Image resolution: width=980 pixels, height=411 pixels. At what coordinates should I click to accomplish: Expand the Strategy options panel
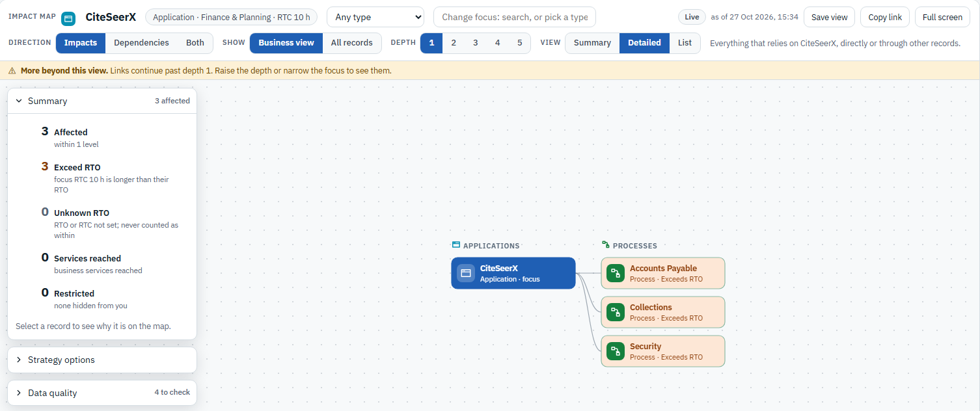(x=102, y=360)
